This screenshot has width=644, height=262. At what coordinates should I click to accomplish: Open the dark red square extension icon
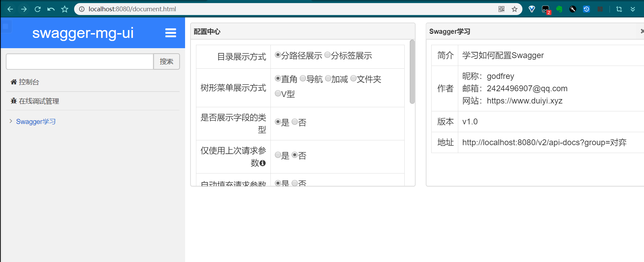(x=600, y=9)
